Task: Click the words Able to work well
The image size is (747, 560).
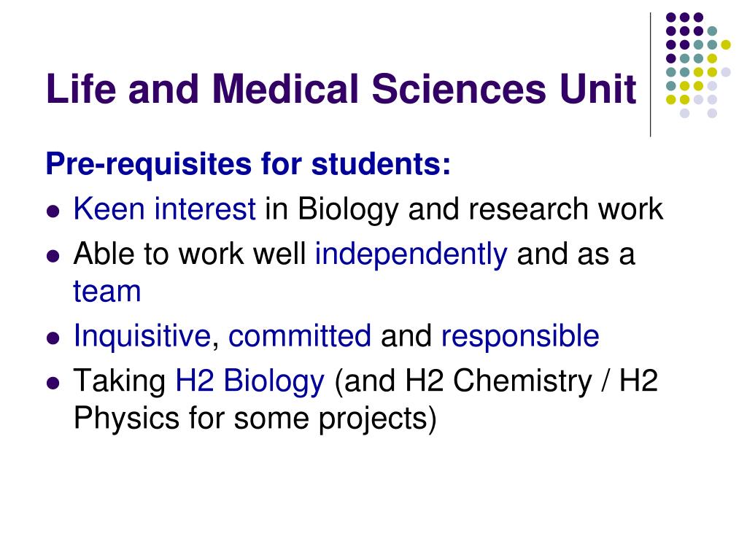Action: pyautogui.click(x=190, y=254)
